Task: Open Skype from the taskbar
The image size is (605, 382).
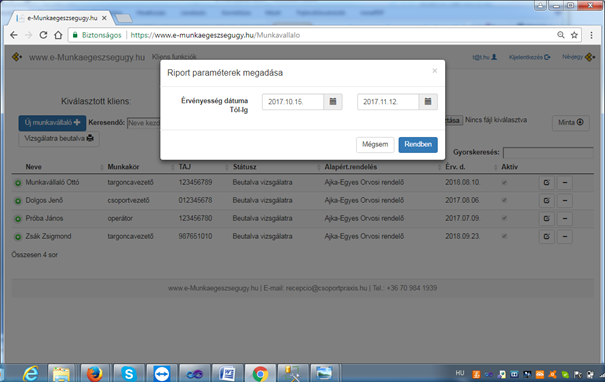Action: pos(128,374)
